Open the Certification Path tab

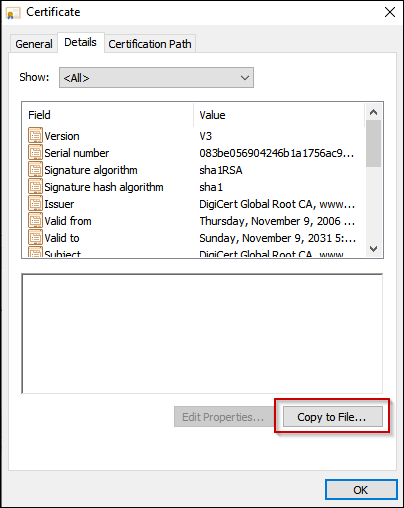[150, 44]
